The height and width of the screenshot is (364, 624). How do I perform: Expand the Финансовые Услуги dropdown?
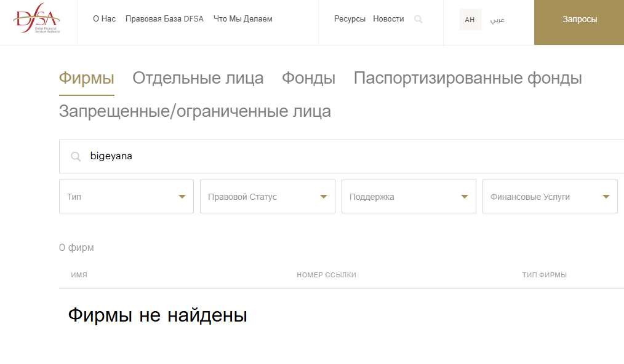550,197
